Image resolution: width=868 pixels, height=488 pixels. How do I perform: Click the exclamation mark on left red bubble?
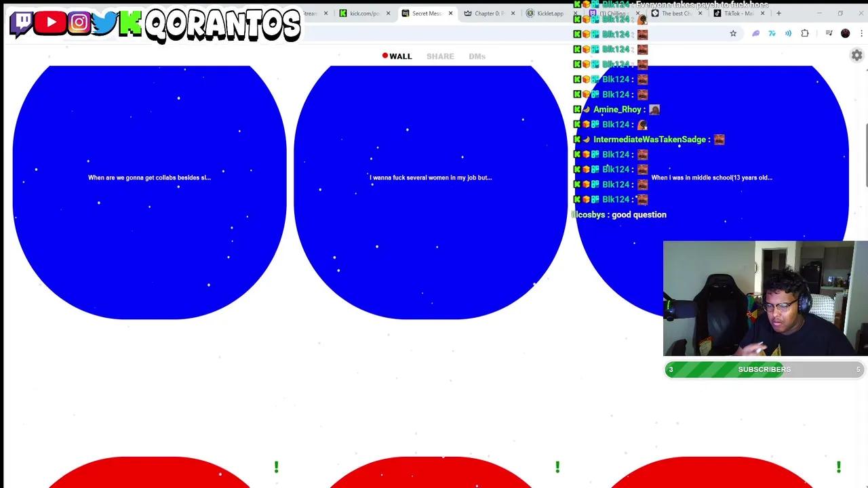pyautogui.click(x=276, y=467)
